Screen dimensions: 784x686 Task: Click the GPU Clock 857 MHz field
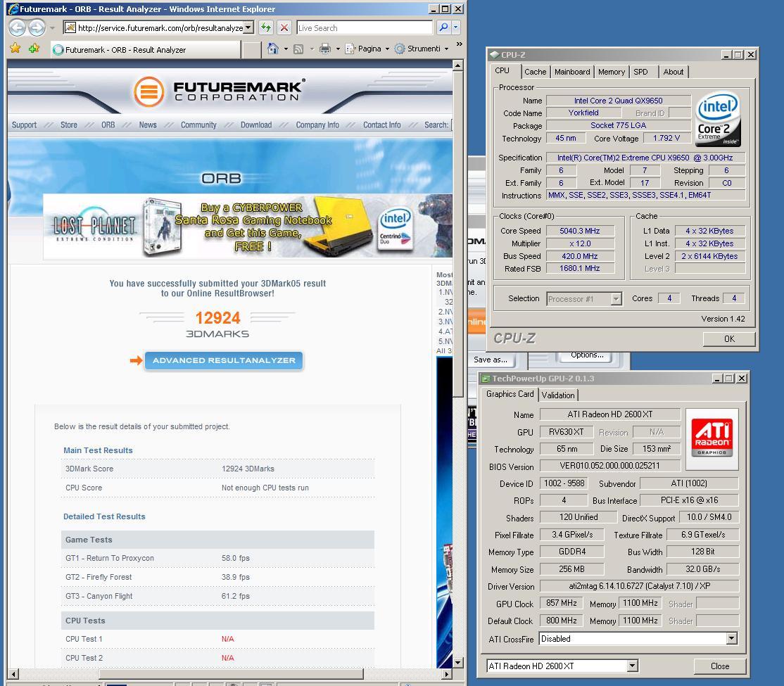pyautogui.click(x=562, y=603)
